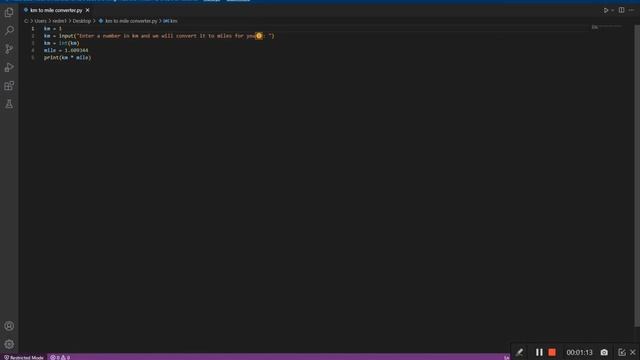Click line 1 'km = 1' code
640x360 pixels.
53,29
